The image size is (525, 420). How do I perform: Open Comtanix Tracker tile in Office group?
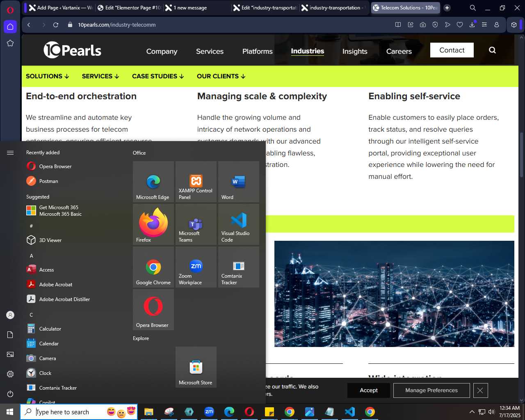tap(239, 267)
